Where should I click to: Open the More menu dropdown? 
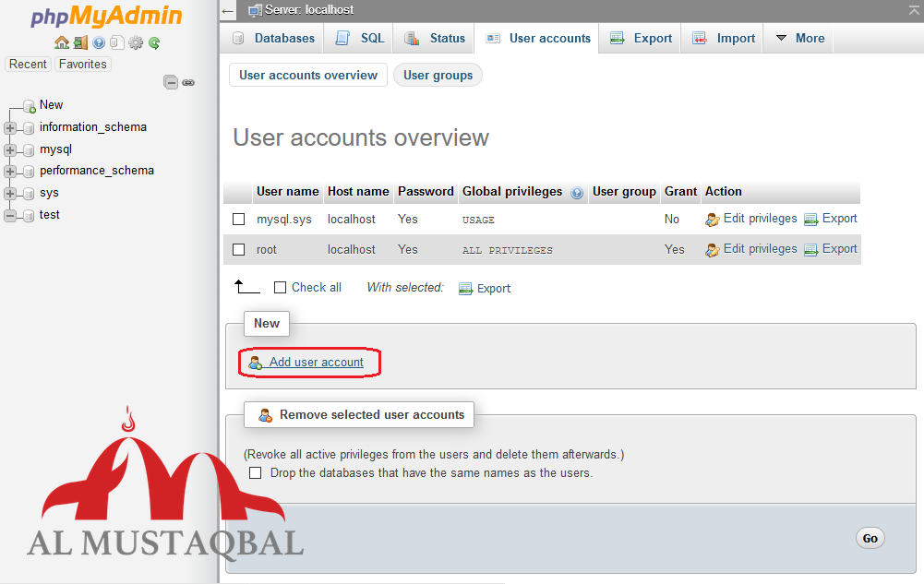798,38
